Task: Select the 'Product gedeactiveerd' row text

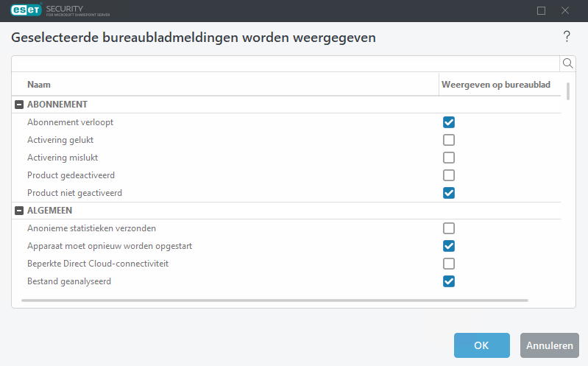Action: (x=71, y=175)
